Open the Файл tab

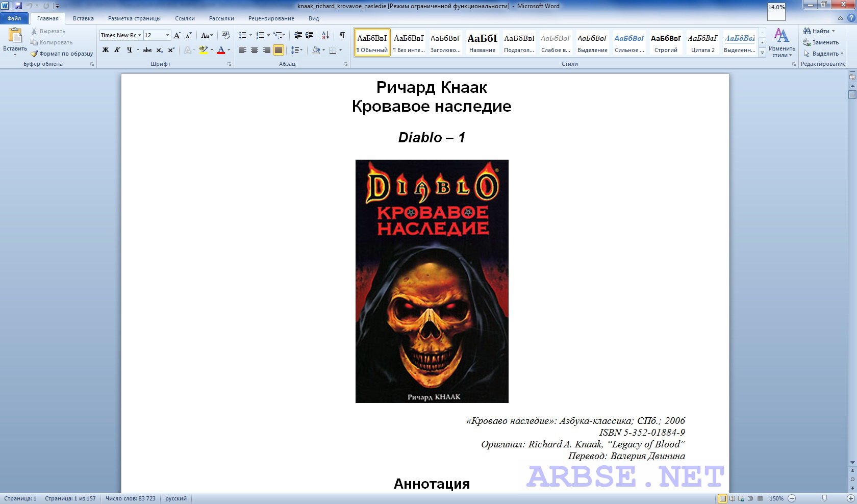[x=14, y=18]
